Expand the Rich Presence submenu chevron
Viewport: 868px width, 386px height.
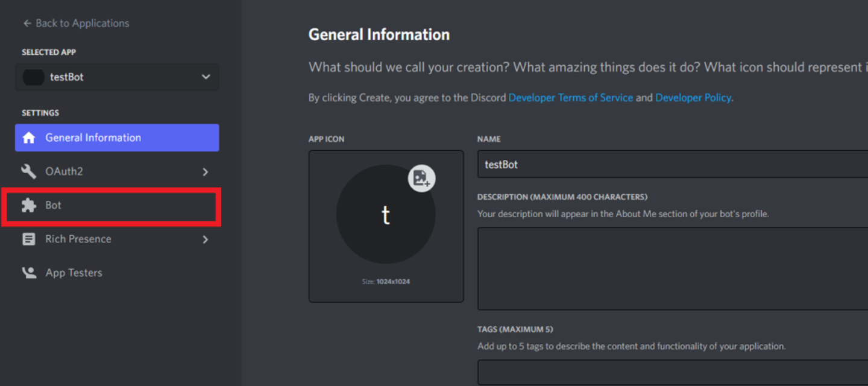click(x=206, y=239)
